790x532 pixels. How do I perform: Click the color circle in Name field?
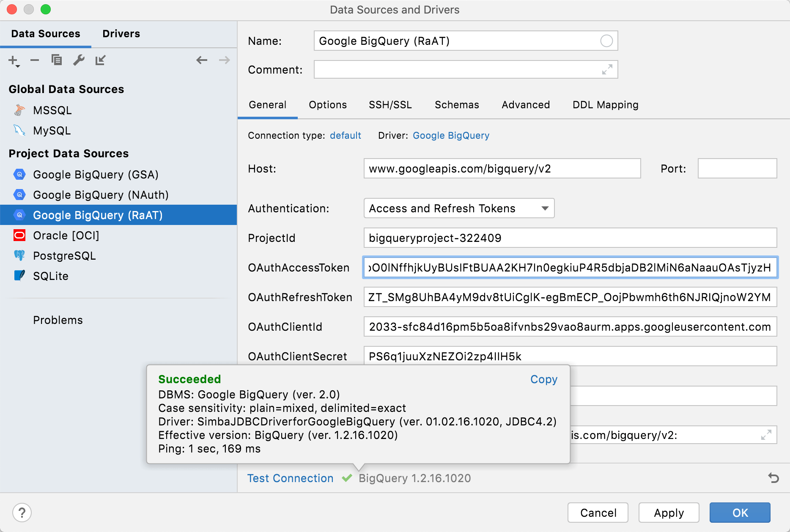coord(606,41)
